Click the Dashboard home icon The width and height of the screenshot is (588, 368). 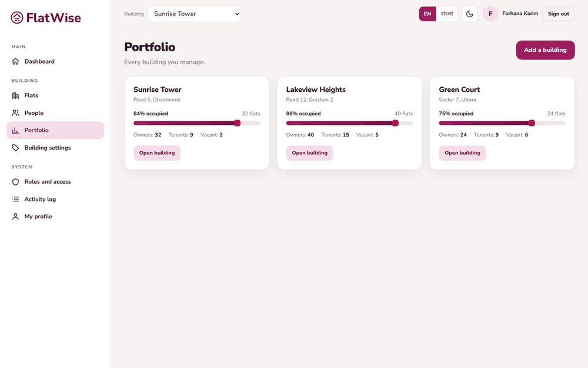click(x=15, y=61)
